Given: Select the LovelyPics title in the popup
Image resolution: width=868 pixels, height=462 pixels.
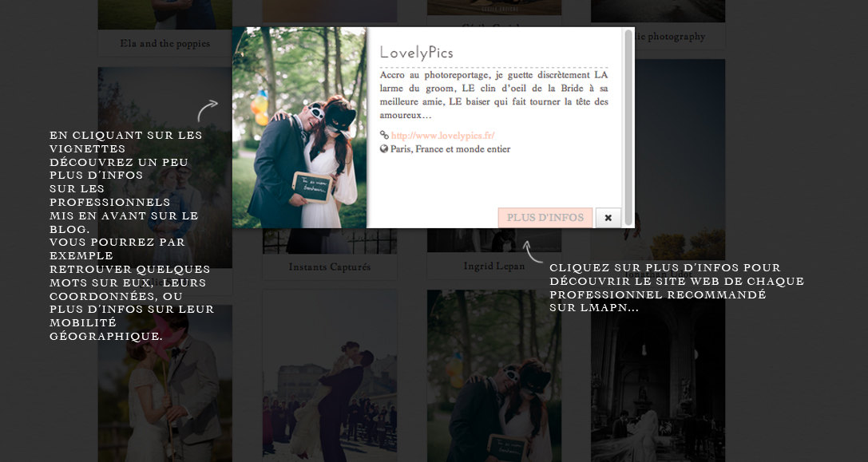Looking at the screenshot, I should click(x=416, y=53).
